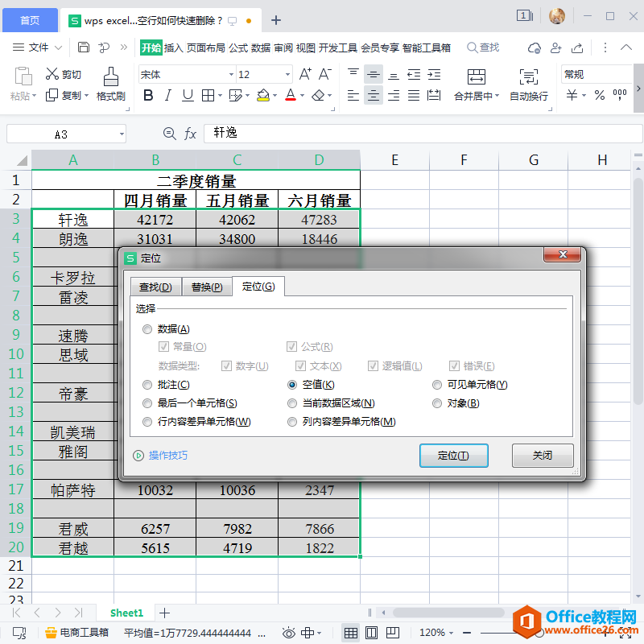Switch to the 替换(P) tab
Image resolution: width=644 pixels, height=644 pixels.
(207, 287)
